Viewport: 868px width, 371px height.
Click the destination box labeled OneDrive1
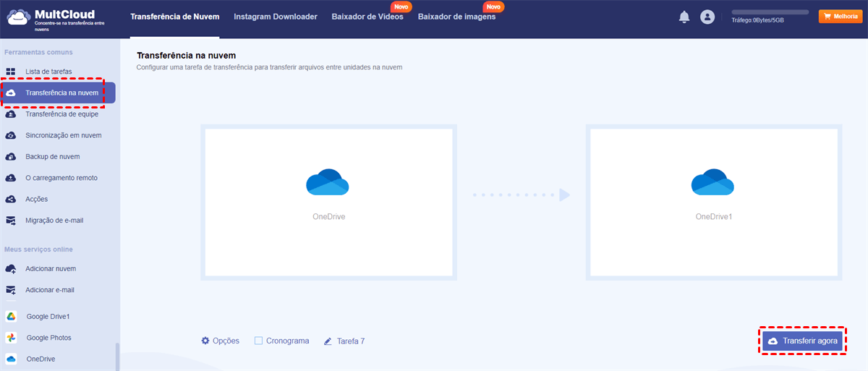714,202
